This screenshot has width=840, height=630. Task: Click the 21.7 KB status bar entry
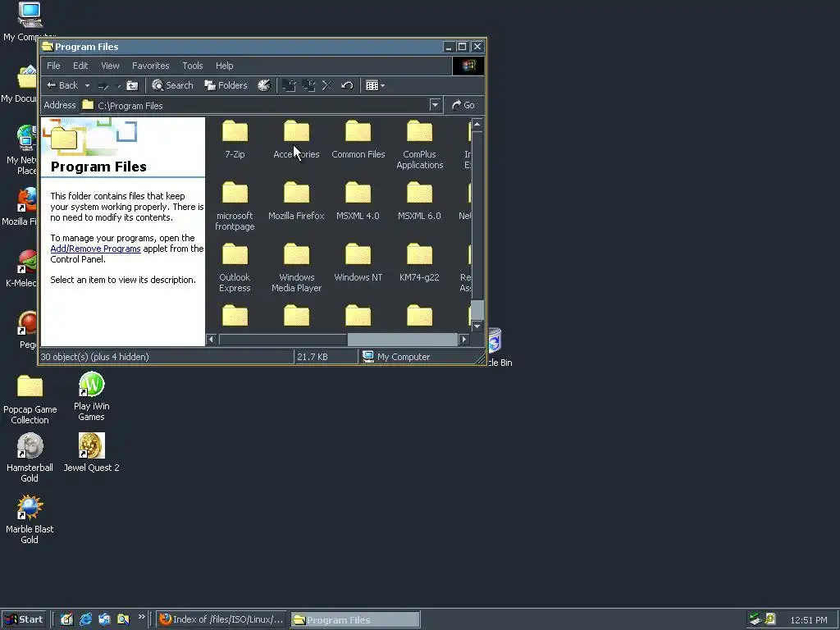[313, 357]
